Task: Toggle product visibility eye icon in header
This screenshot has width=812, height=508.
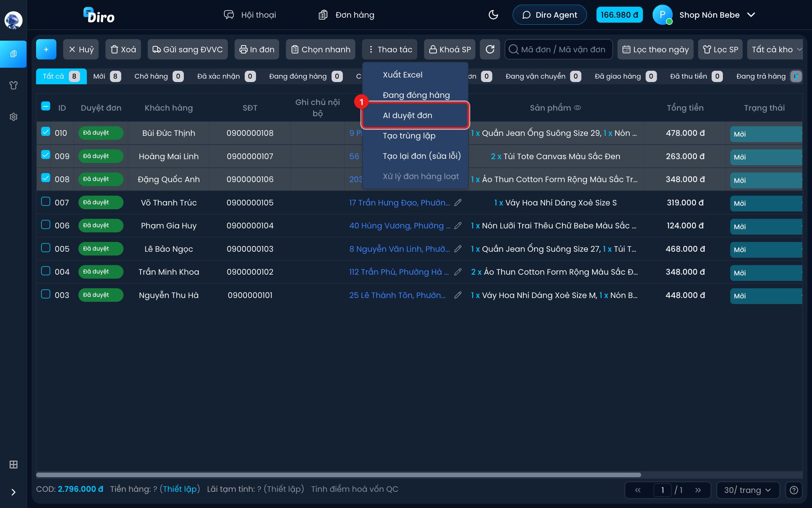Action: pyautogui.click(x=578, y=108)
